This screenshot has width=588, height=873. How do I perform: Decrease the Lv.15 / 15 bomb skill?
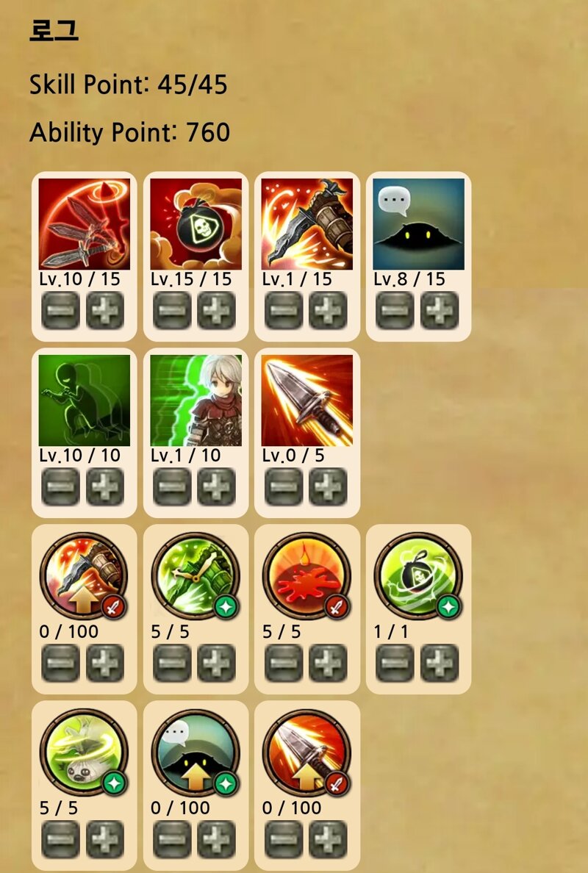click(172, 310)
